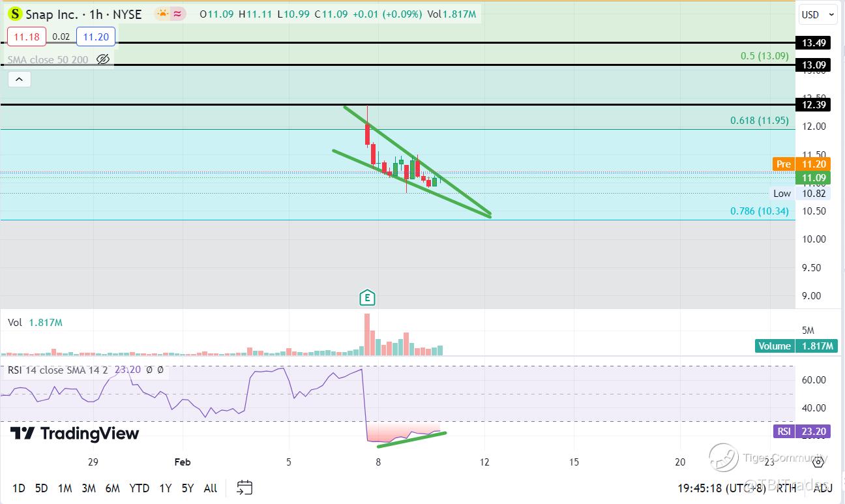Click the Low 10.82 price label
The image size is (845, 504).
[x=801, y=193]
